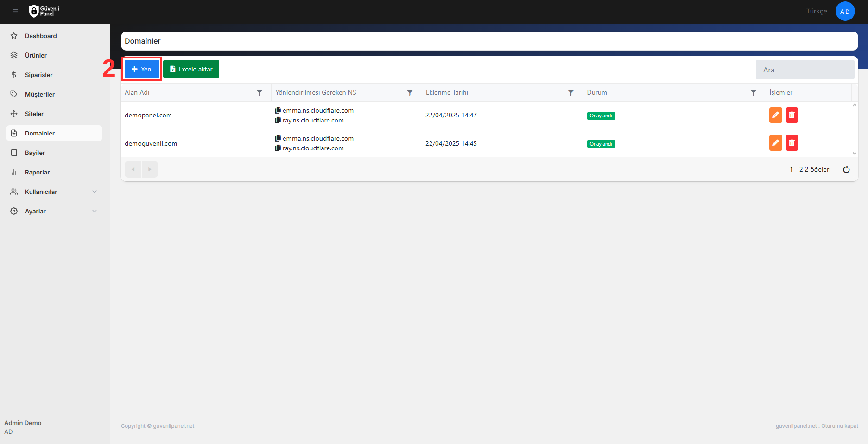Click the Oturumu kapat logout link
Screen dimensions: 868x444
(839, 426)
